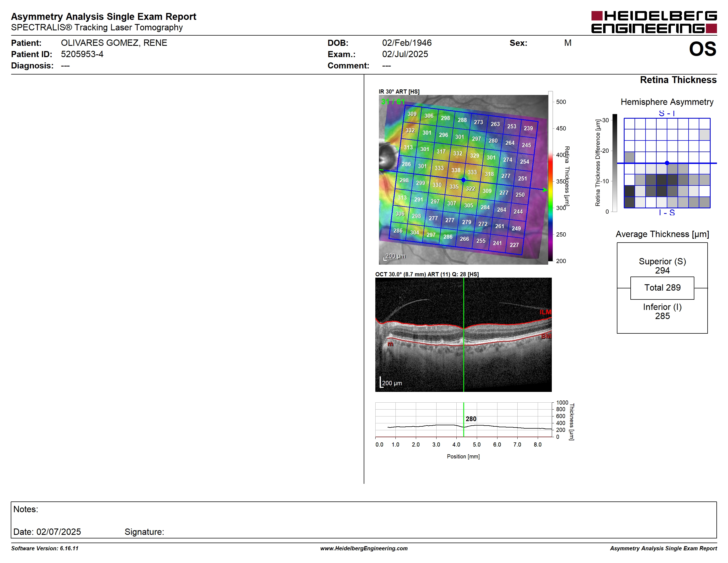Click the green vertical marker line in OCT scan
This screenshot has height=563, width=728.
(463, 334)
